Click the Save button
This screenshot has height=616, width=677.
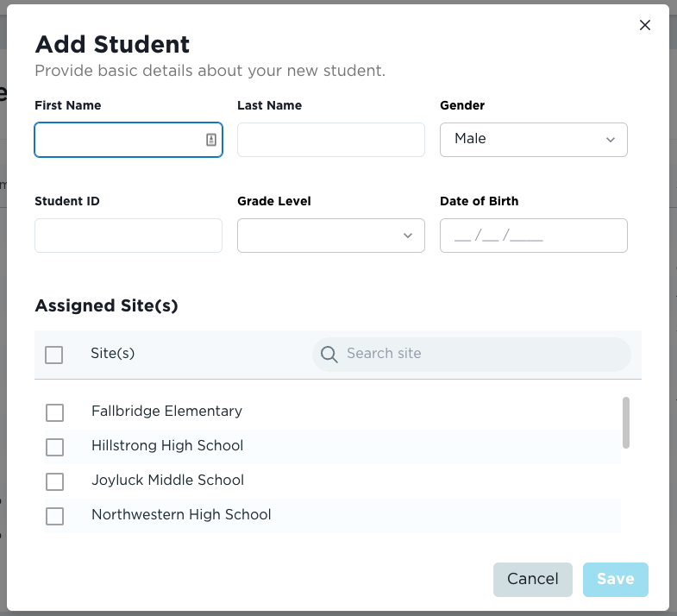[615, 580]
